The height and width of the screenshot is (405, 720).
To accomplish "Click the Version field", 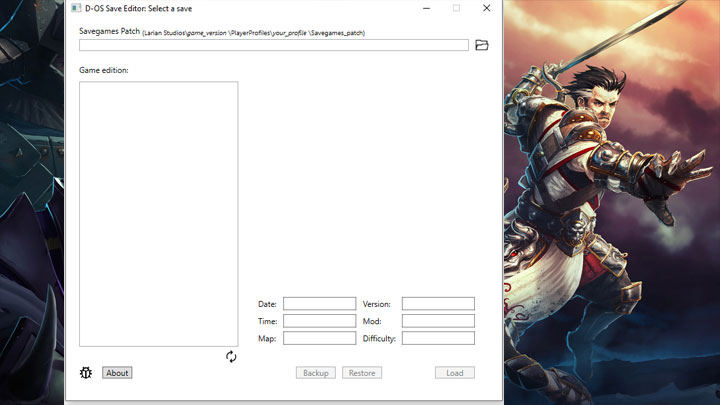I will [438, 304].
